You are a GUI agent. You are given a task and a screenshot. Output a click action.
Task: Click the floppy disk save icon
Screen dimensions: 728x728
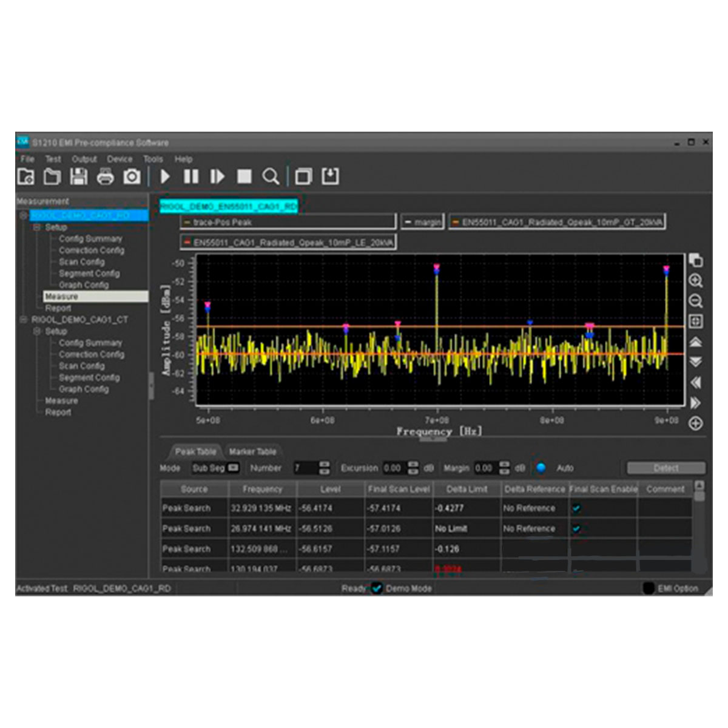[x=78, y=177]
